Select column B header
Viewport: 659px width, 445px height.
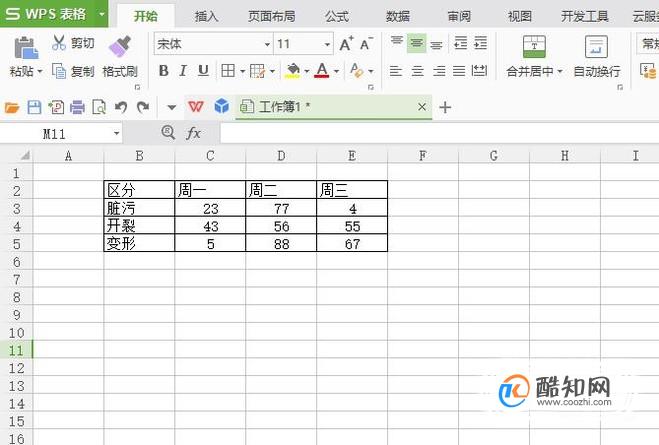tap(139, 156)
